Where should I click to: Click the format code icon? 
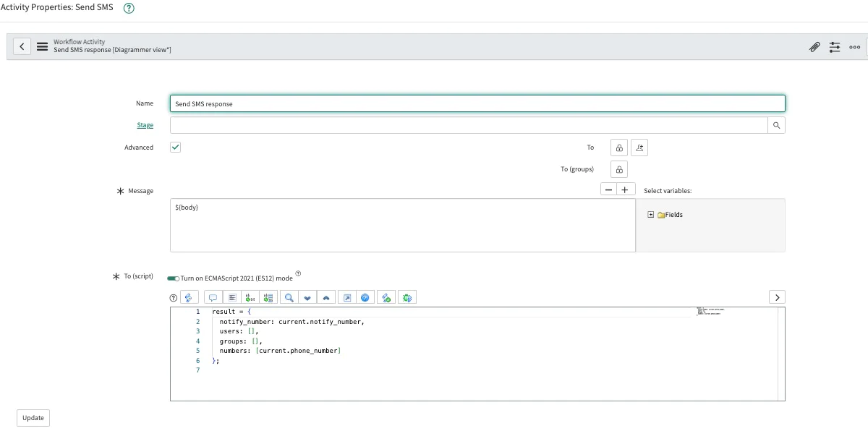click(x=232, y=297)
